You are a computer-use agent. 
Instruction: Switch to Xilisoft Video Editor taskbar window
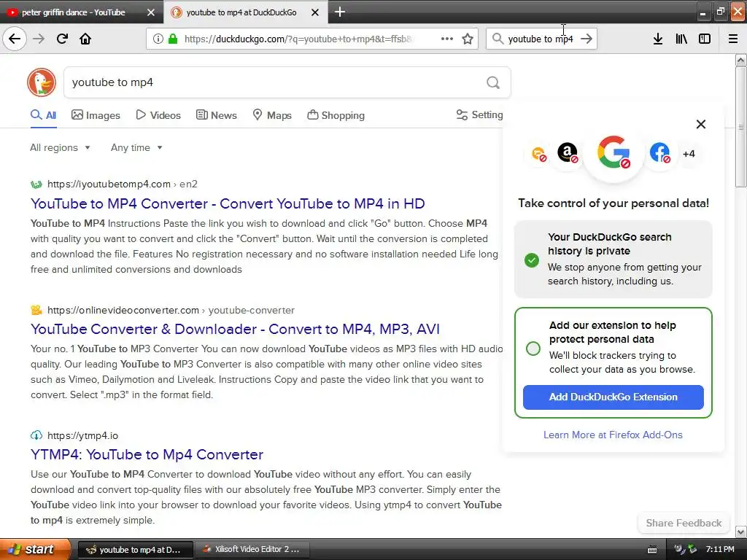[x=252, y=550]
